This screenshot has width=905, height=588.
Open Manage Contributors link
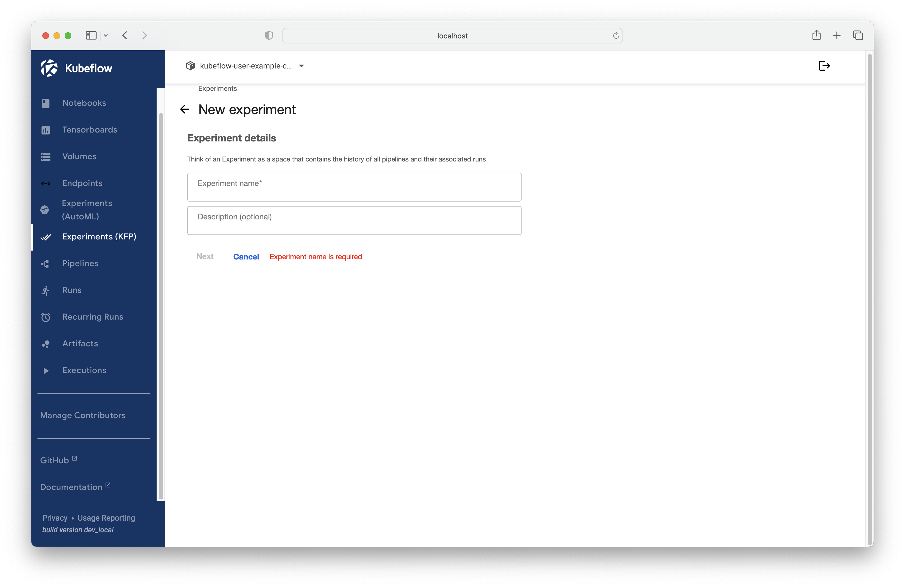83,416
